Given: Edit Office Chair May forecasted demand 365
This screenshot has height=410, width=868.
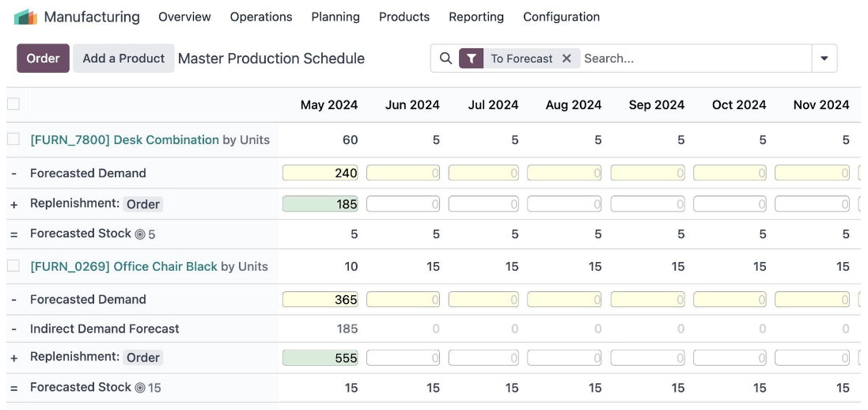Looking at the screenshot, I should pos(320,299).
